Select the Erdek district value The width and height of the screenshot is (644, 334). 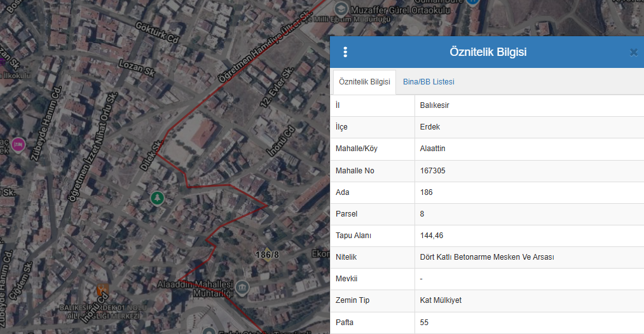430,127
